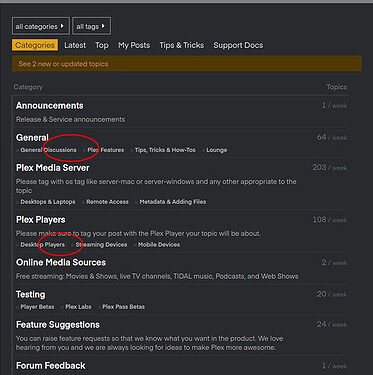373x375 pixels.
Task: Open the Streaming Devices subcategory
Action: [101, 245]
